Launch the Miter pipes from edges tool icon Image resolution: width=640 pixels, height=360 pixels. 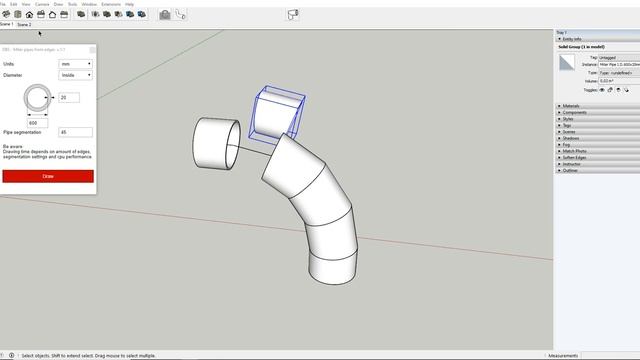point(180,15)
